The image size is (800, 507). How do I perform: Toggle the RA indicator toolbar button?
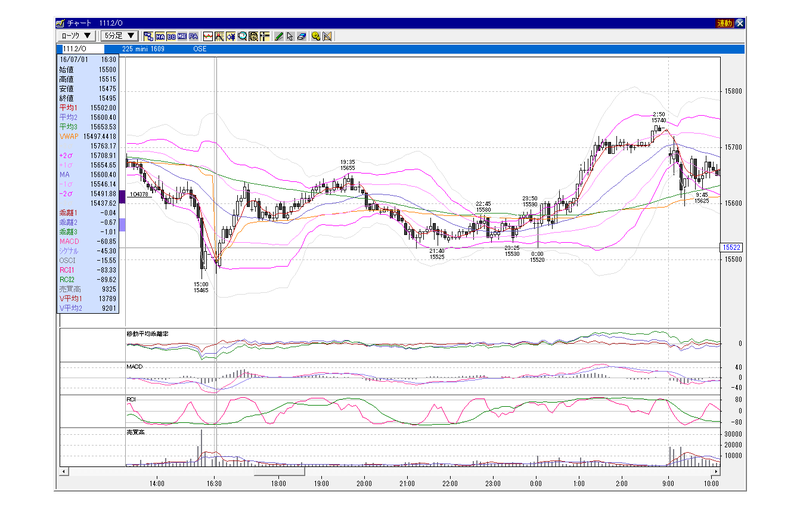(193, 36)
